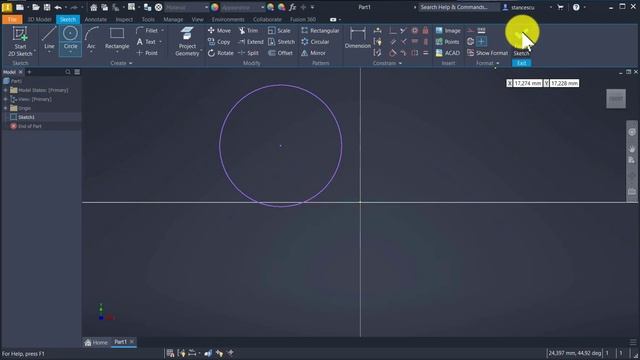
Task: Open the Tools tab
Action: click(x=148, y=19)
